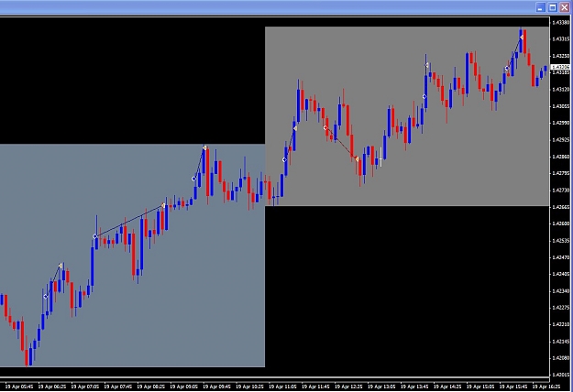Click the 1.42405 price level

560,274
